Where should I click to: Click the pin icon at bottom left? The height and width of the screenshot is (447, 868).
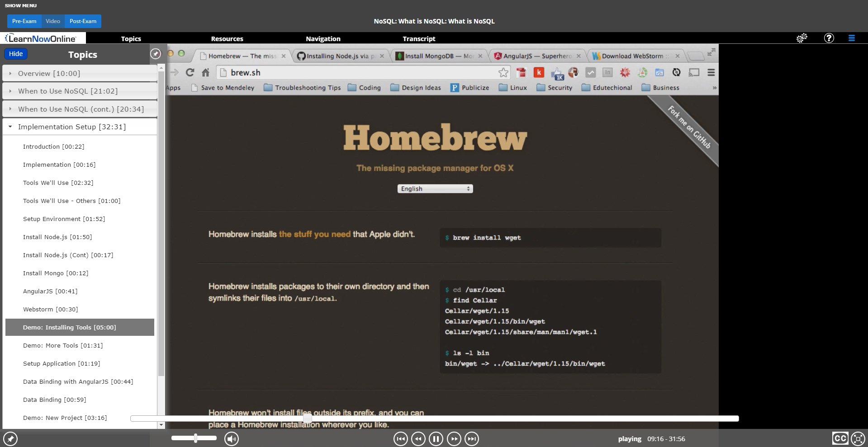pyautogui.click(x=10, y=438)
